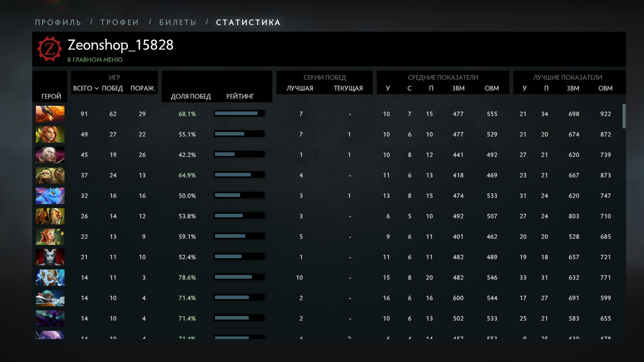Screen dimensions: 644x362
Task: Click the СРЕДНИЕ ПОКАЗАТЕЛИ group header
Action: click(x=443, y=78)
